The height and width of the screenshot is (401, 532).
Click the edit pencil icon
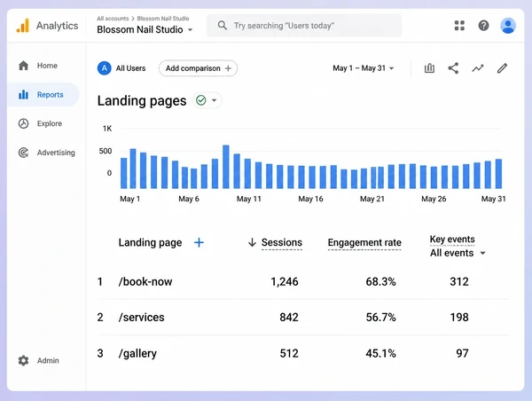point(502,68)
